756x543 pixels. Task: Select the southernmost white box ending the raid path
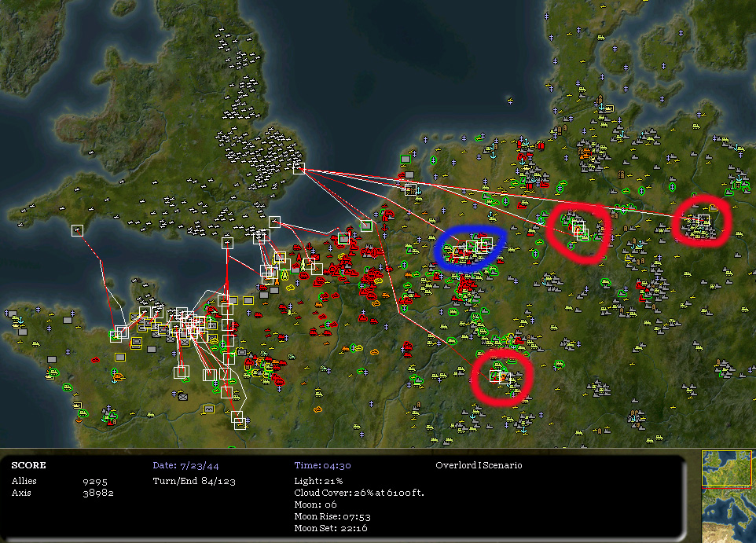click(x=240, y=424)
